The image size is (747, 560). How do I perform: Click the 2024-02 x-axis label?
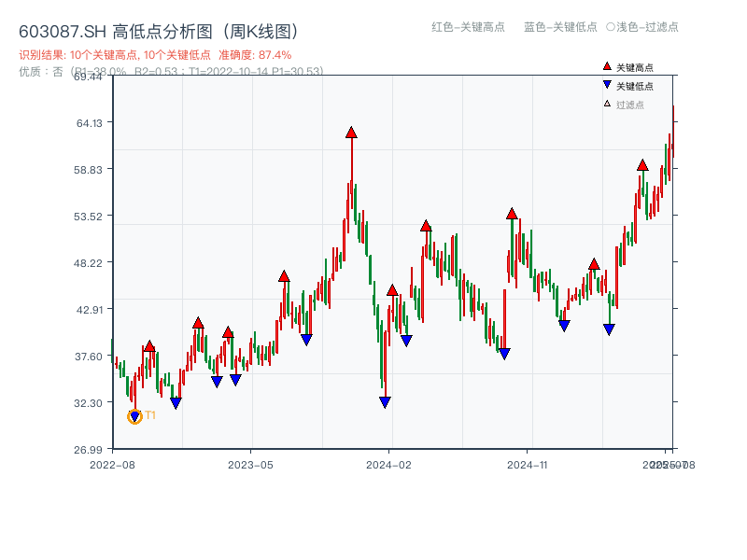pos(388,465)
